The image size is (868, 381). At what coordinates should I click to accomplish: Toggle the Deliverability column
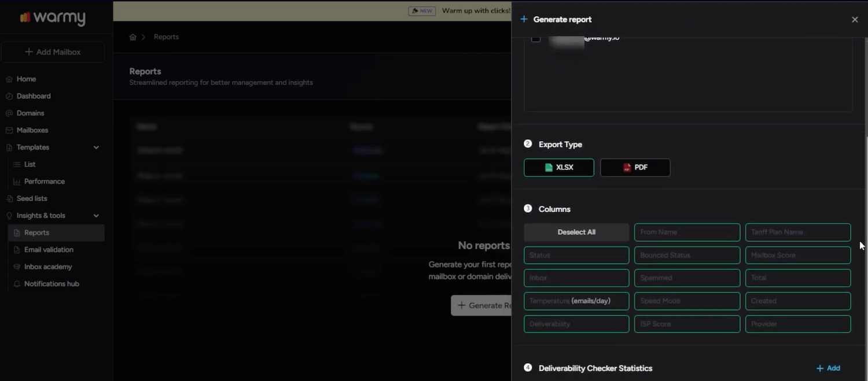tap(576, 324)
